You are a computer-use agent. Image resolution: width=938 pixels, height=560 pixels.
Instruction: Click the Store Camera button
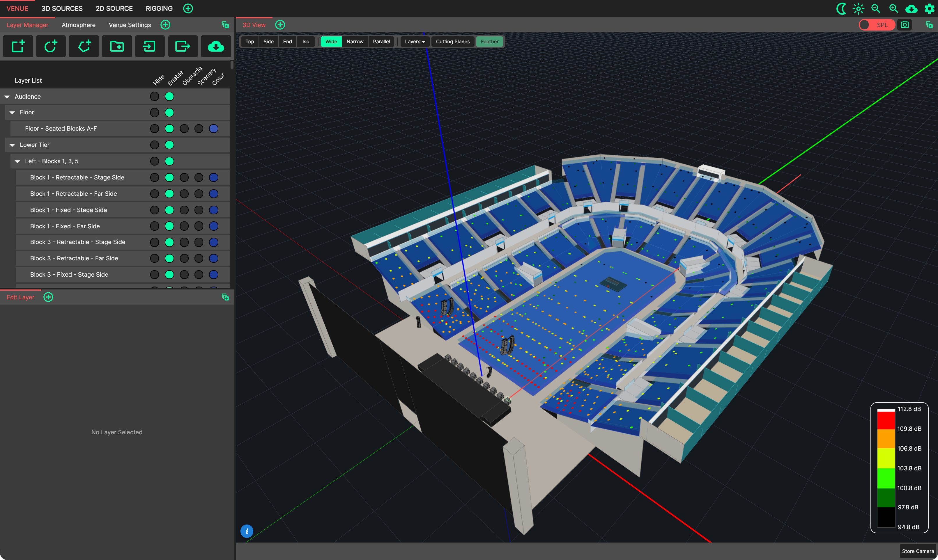(918, 551)
